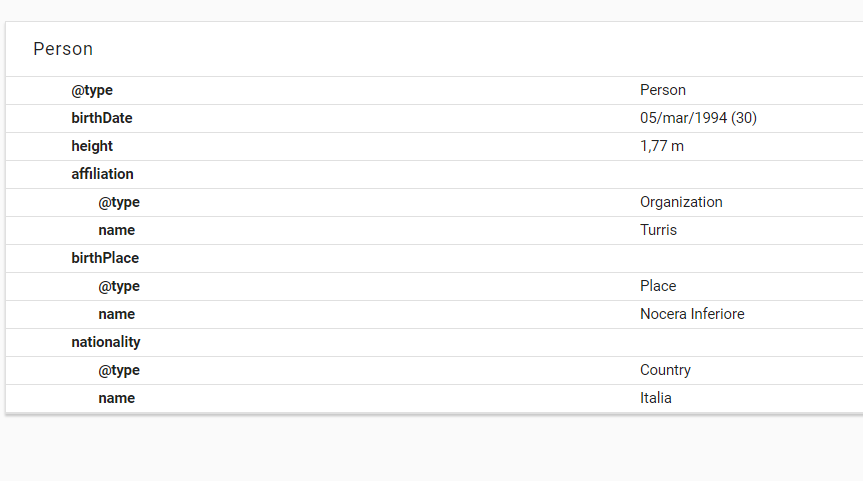
Task: Click the 05/mar/1994 (30) date value
Action: pos(698,118)
